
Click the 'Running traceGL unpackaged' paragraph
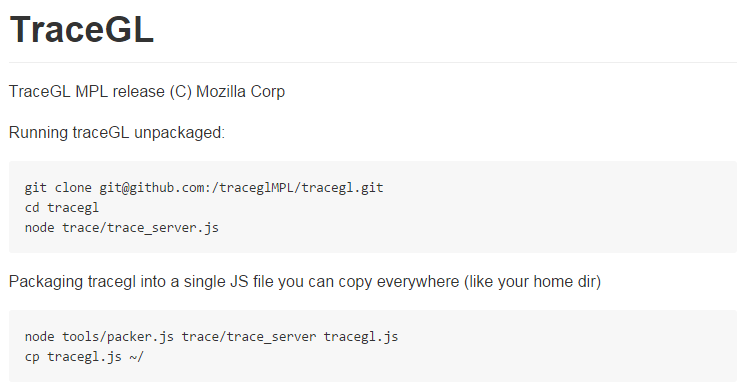pos(117,132)
